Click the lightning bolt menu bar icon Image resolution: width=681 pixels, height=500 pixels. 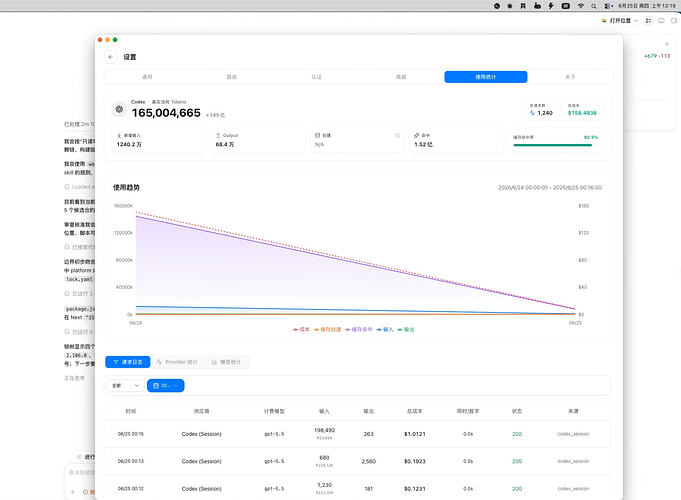point(551,6)
